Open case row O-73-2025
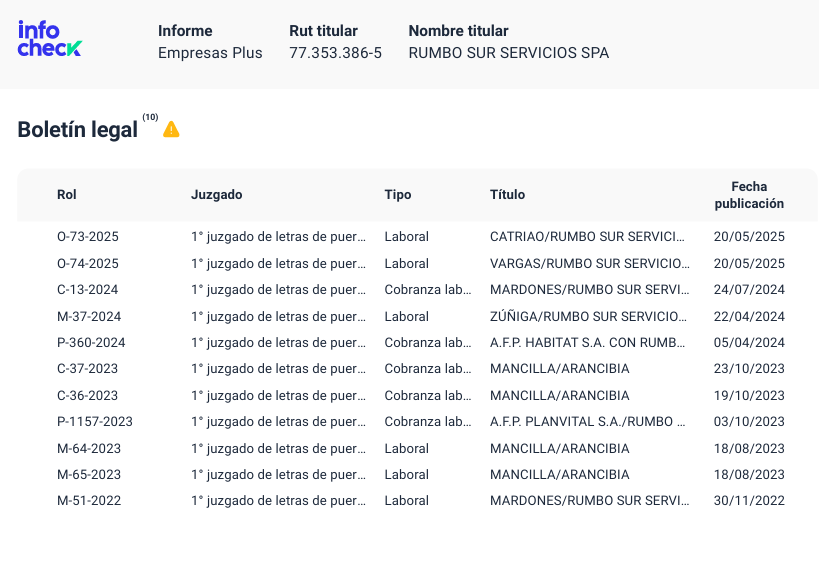Viewport: 819px width, 583px height. pyautogui.click(x=417, y=236)
